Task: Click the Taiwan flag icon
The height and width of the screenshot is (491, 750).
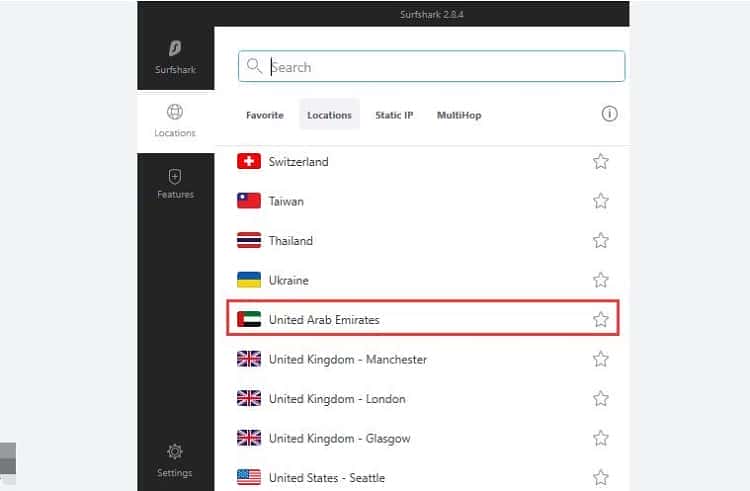Action: (x=249, y=201)
